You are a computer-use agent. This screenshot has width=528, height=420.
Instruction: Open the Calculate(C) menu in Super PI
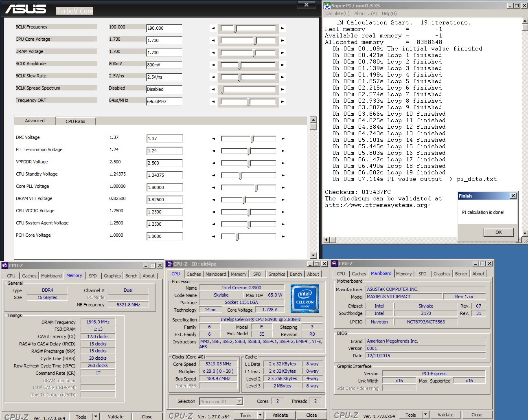(x=337, y=13)
